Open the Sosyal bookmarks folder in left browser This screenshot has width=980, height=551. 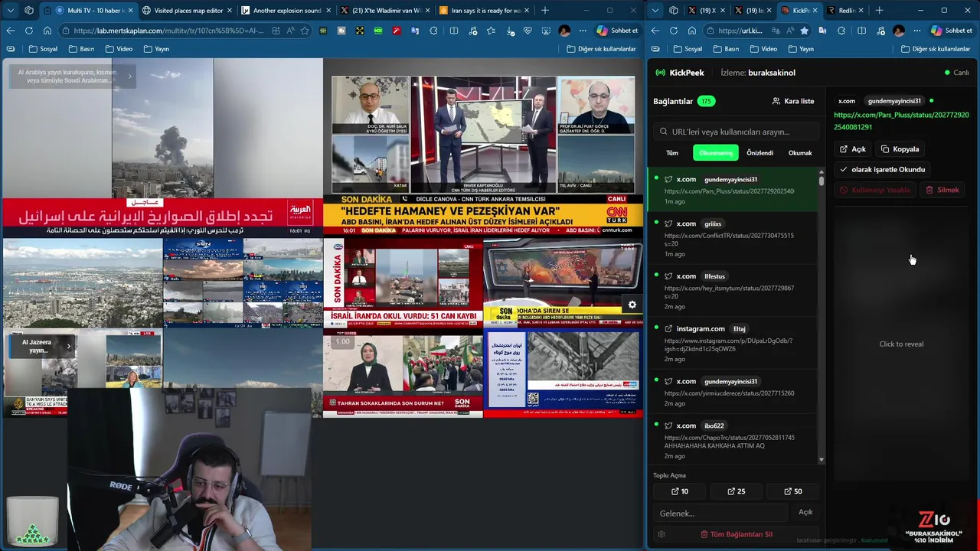(43, 49)
